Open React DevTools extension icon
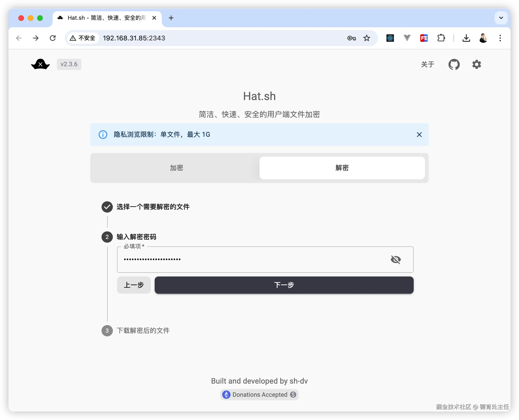 pyautogui.click(x=390, y=38)
